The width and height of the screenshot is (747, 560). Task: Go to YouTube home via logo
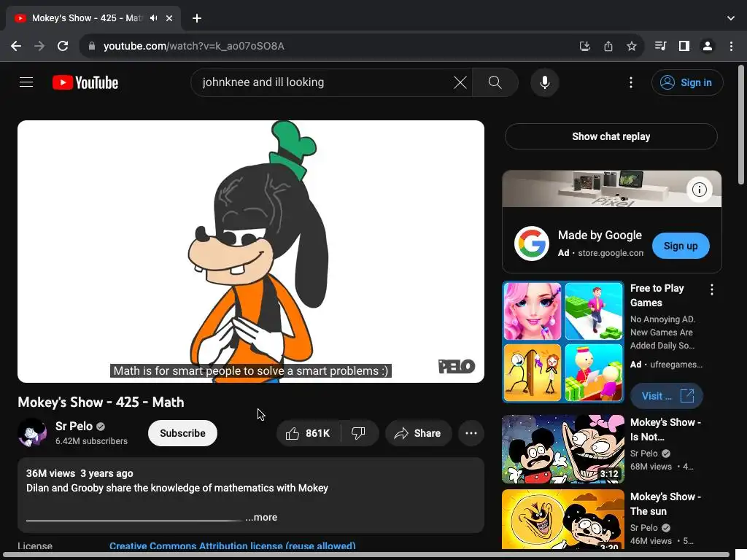[85, 82]
